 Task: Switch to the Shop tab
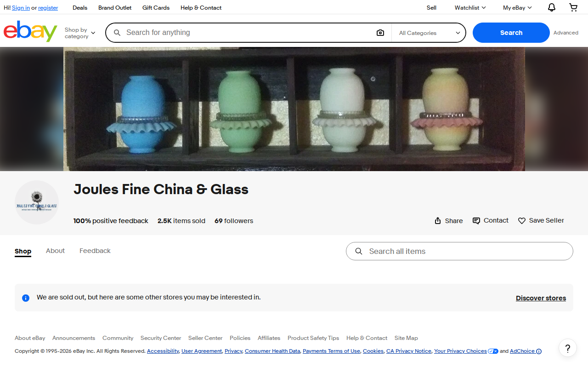click(23, 251)
